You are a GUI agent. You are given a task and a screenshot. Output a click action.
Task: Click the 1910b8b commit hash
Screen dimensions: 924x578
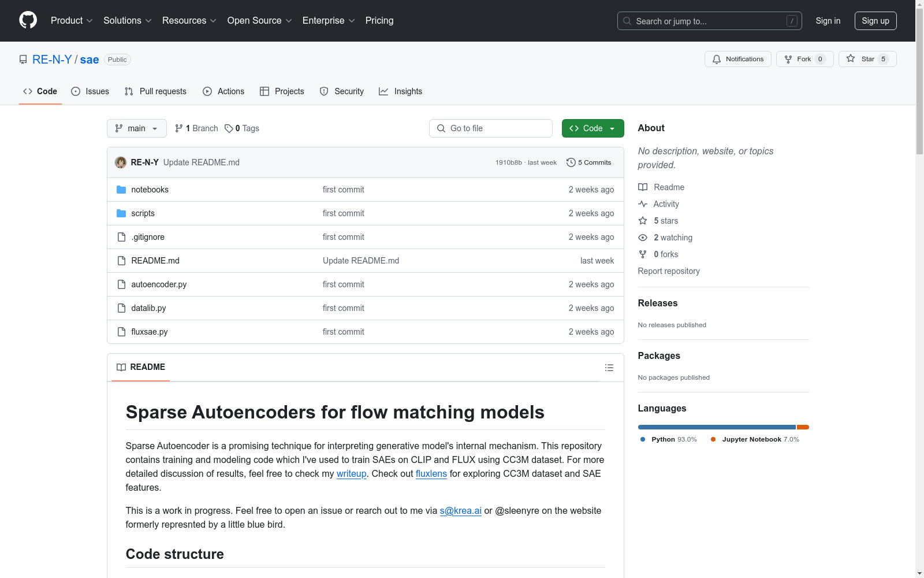pos(509,162)
